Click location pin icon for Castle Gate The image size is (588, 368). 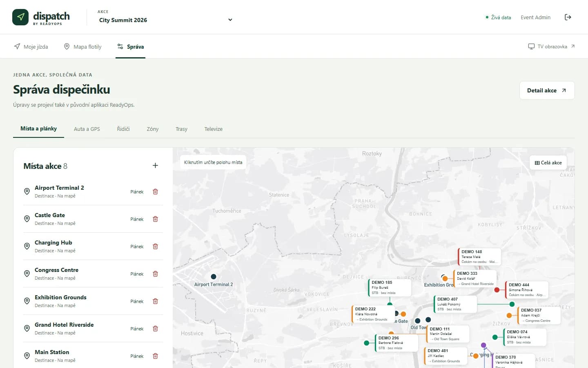(27, 219)
